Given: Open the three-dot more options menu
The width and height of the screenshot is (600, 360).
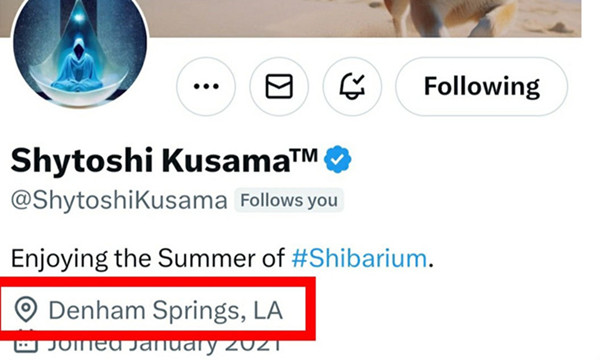Looking at the screenshot, I should click(206, 86).
